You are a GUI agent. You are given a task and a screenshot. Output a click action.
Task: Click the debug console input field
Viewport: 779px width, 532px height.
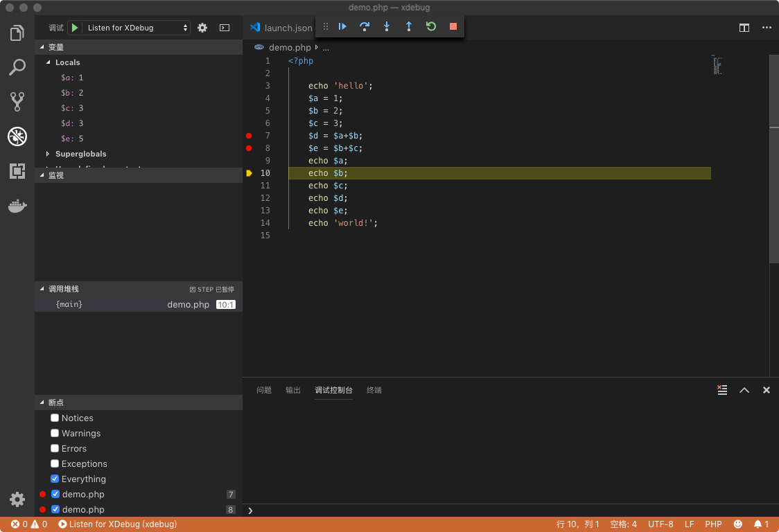[x=485, y=511]
